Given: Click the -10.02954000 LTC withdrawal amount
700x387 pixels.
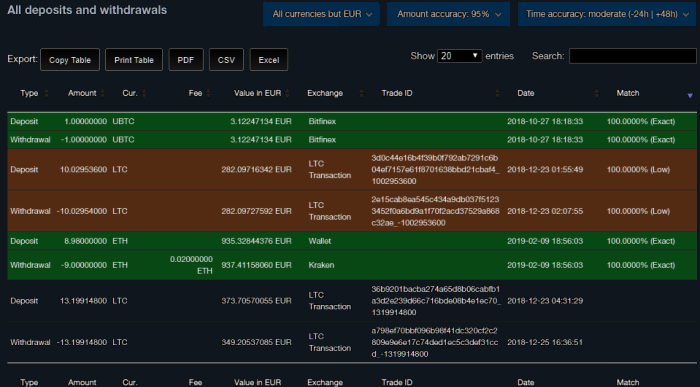Looking at the screenshot, I should coord(82,211).
